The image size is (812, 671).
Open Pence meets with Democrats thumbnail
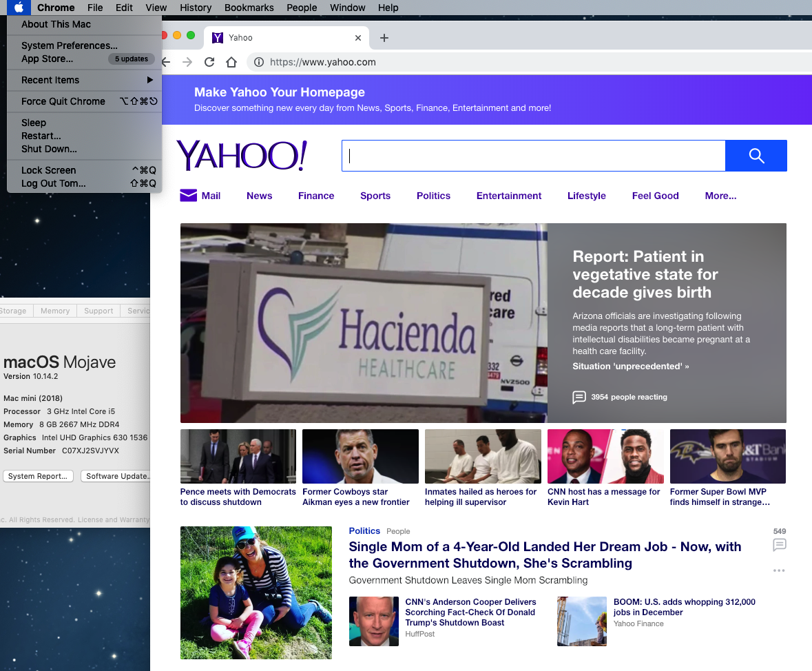click(x=238, y=456)
